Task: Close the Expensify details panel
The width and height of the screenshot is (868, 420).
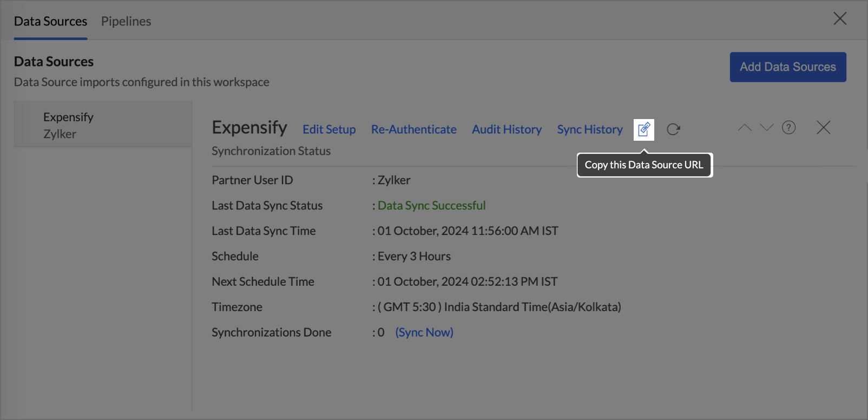Action: click(823, 128)
